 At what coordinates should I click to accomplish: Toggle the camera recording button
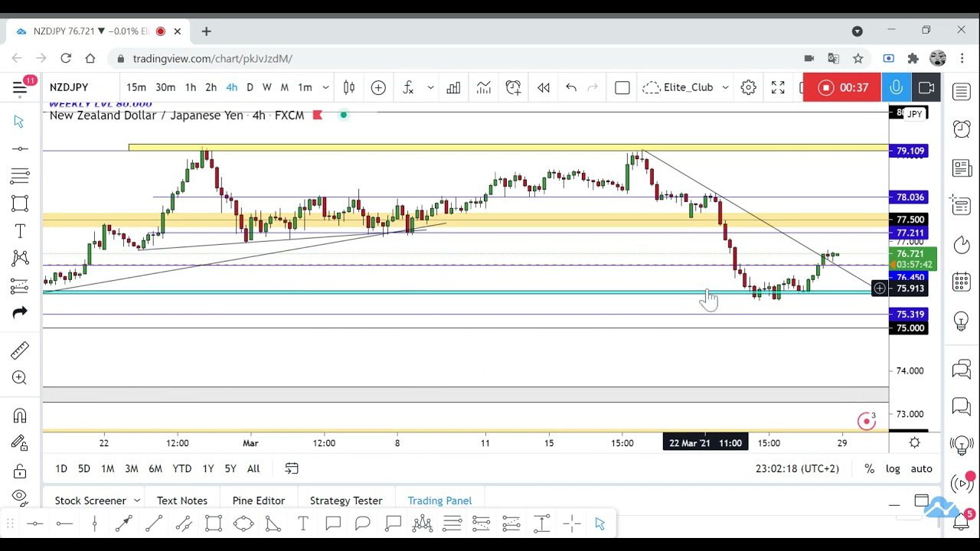[926, 87]
